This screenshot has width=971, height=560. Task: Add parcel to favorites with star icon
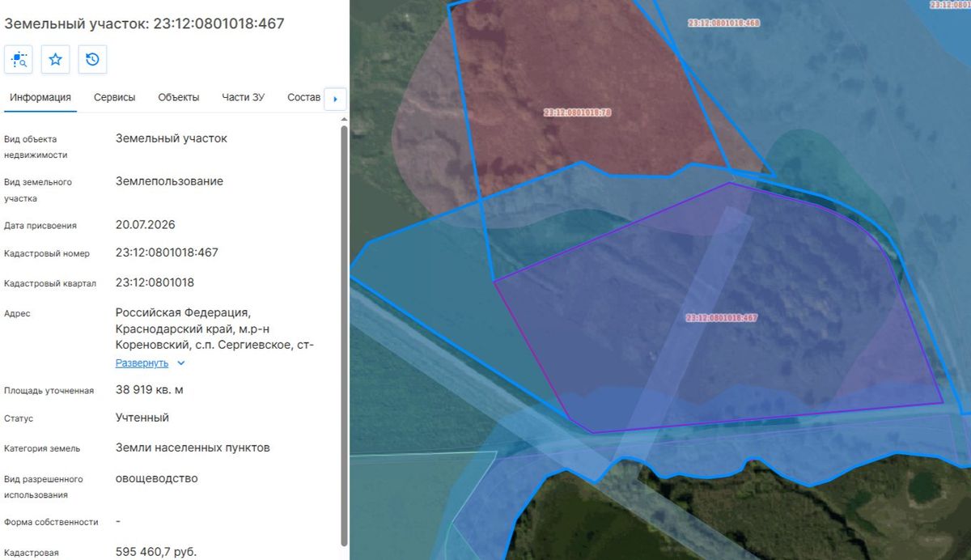click(x=56, y=59)
